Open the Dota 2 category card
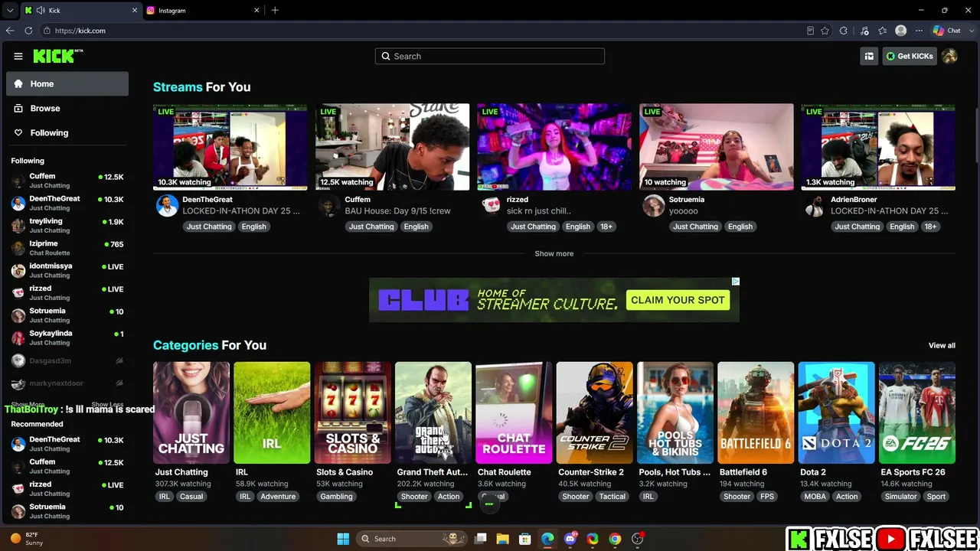This screenshot has height=551, width=980. coord(836,412)
